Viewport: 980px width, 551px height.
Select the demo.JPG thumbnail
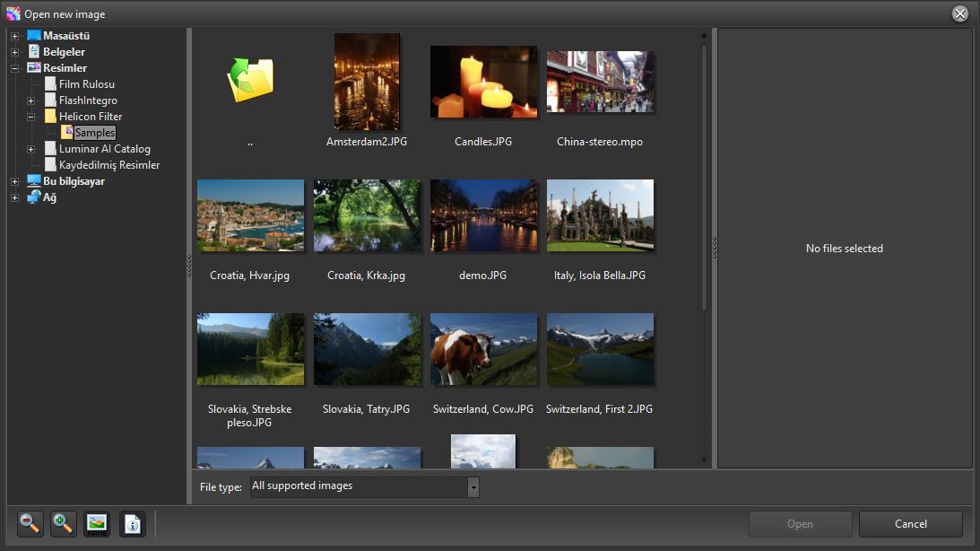483,215
